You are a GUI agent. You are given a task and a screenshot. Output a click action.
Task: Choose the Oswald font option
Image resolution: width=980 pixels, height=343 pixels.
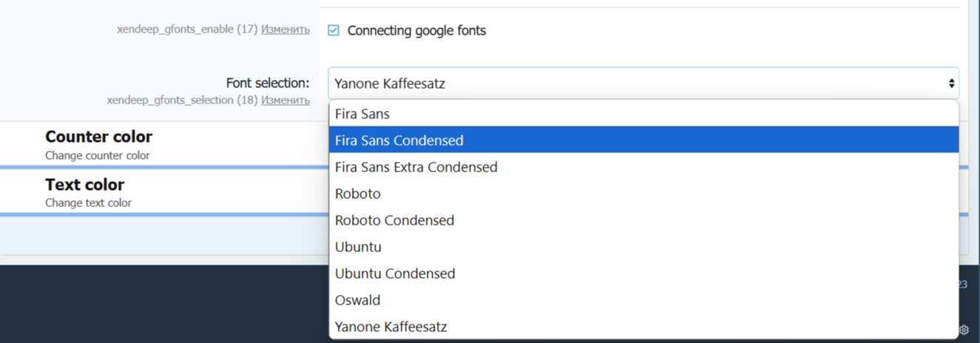tap(358, 300)
